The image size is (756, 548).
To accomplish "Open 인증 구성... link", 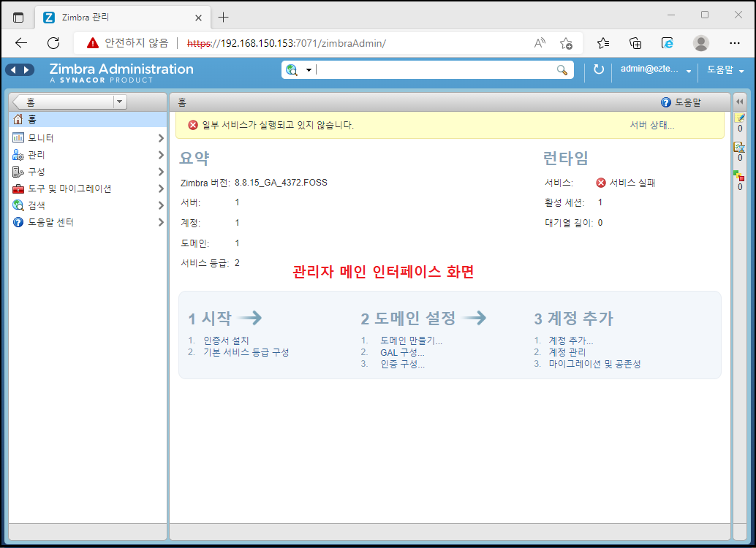I will (x=403, y=365).
